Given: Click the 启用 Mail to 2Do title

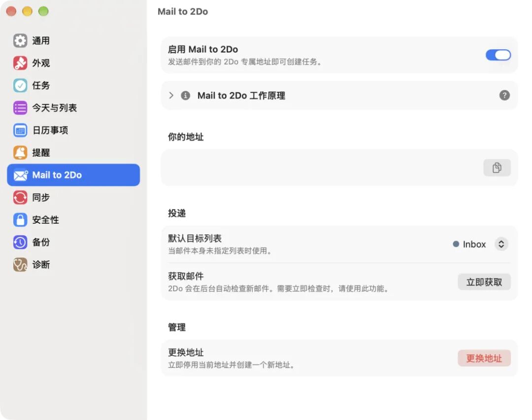Looking at the screenshot, I should 203,49.
